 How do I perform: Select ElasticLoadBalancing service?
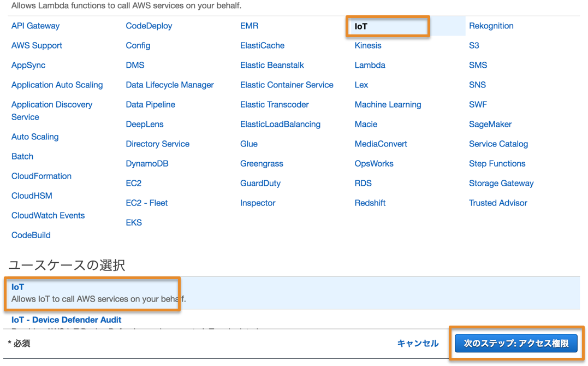click(280, 124)
